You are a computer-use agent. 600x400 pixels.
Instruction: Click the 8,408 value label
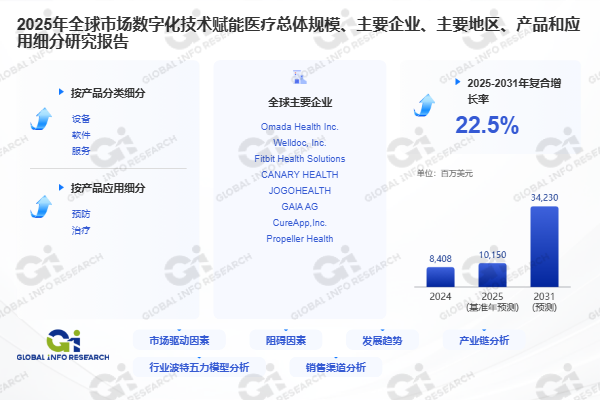coord(440,259)
